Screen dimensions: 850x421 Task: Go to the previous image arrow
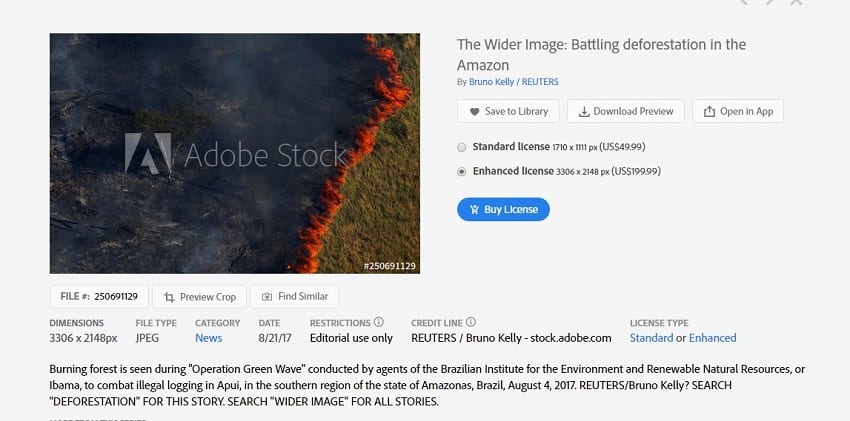744,3
